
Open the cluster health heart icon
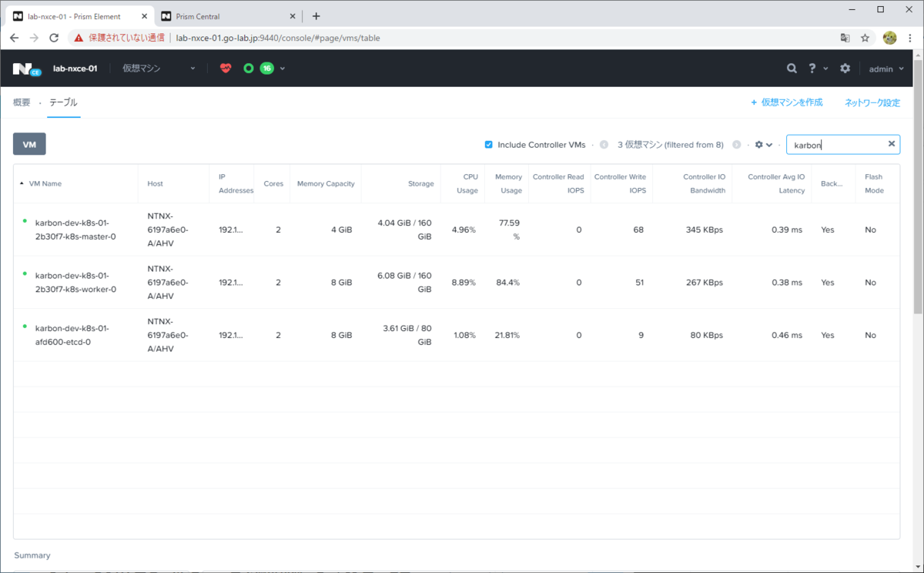226,69
